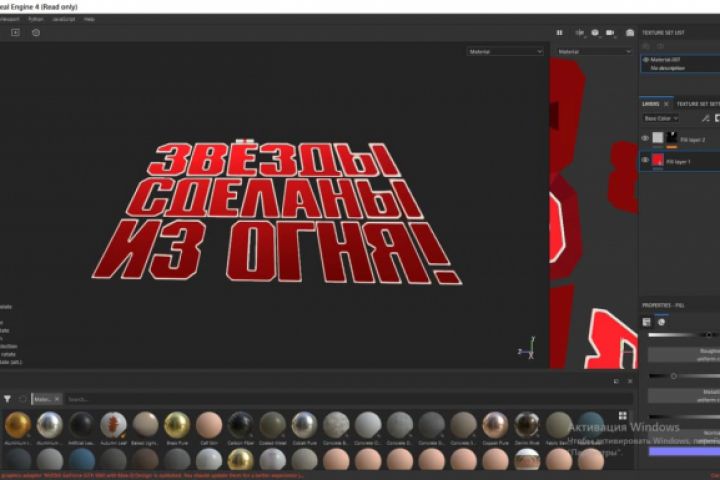Click the symmetry icon in the top toolbar
This screenshot has height=480, width=720.
click(580, 33)
